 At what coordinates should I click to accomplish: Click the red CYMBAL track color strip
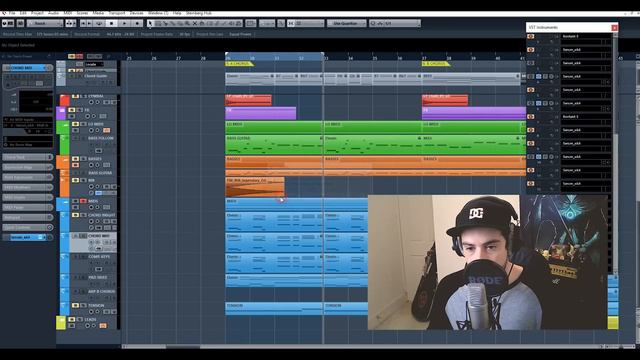tap(64, 100)
